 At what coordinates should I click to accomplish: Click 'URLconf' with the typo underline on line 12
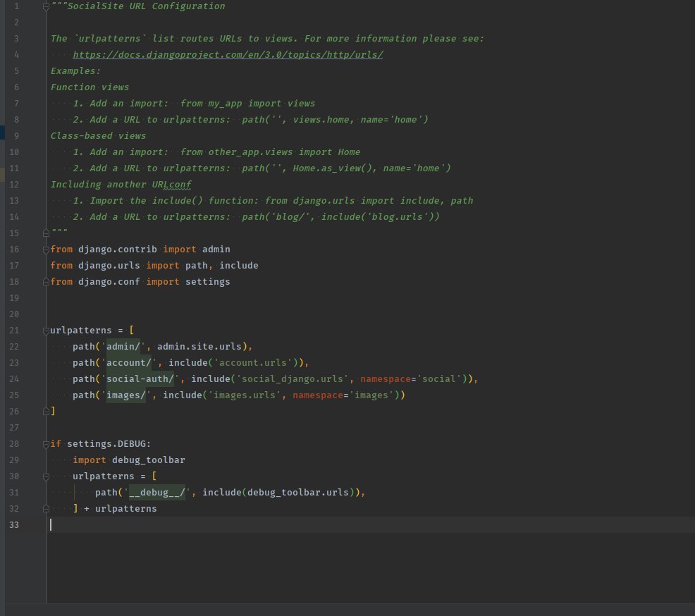click(171, 185)
